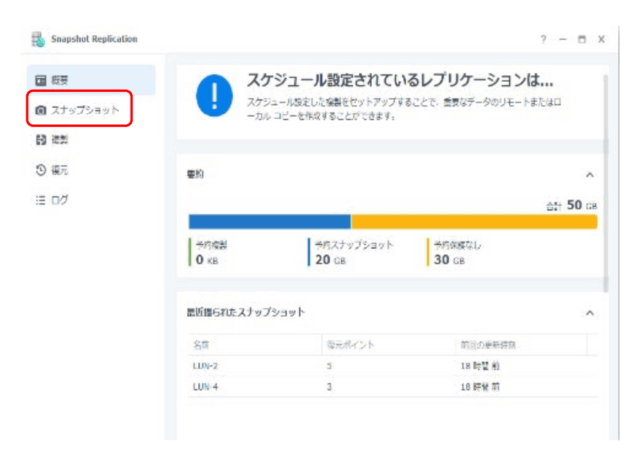Maximize the Snapshot Replication window

pos(581,39)
